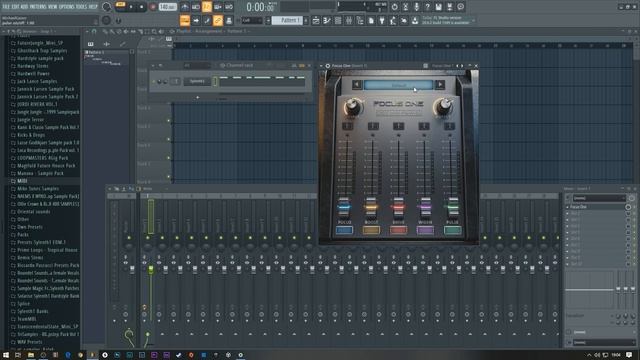Open the channel rack view icon
Image resolution: width=640 pixels, height=360 pixels.
[x=338, y=20]
